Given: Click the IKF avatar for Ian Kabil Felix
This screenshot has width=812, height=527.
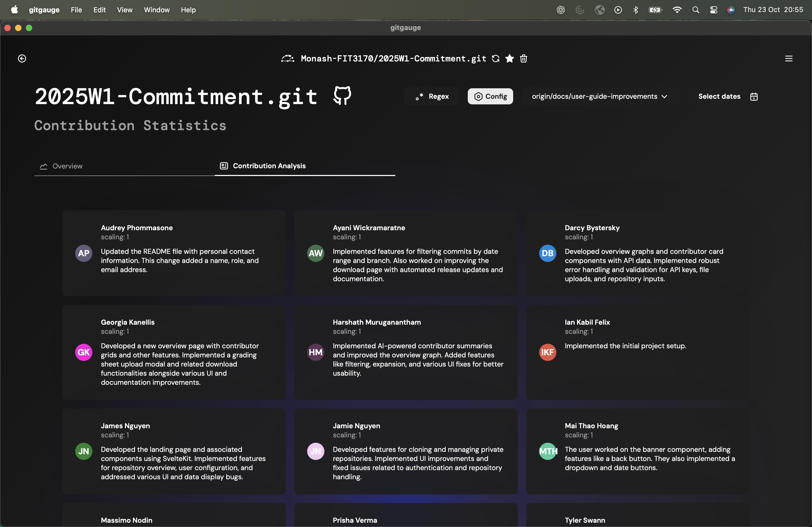Looking at the screenshot, I should pos(548,352).
